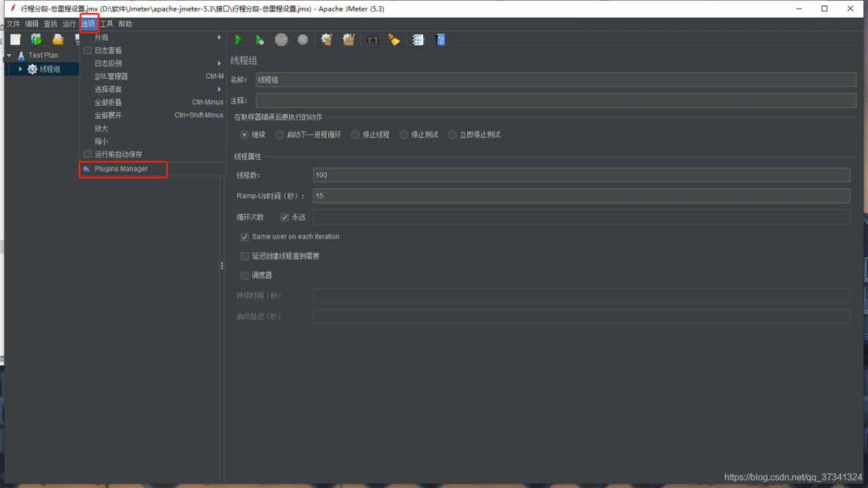Toggle the 运行前自动保存 checkbox
This screenshot has width=868, height=488.
pyautogui.click(x=87, y=155)
